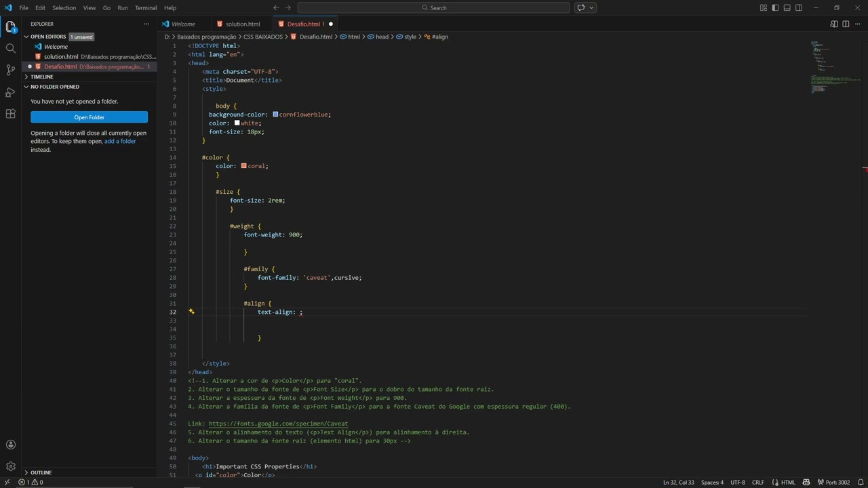
Task: Toggle the Primary Side Bar
Action: (x=776, y=7)
